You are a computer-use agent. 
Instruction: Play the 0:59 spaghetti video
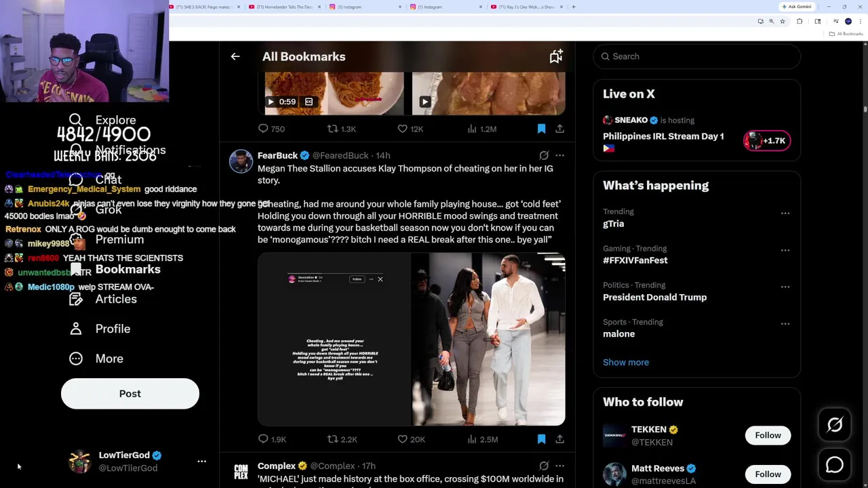click(x=271, y=102)
